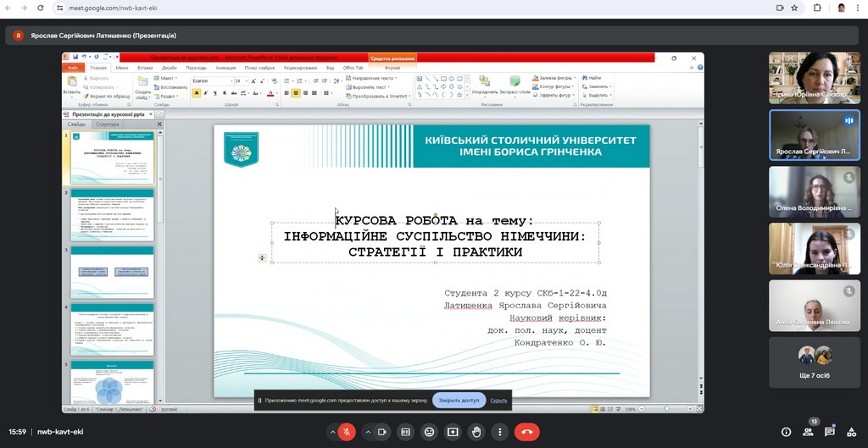Screen dimensions: 868x448
Task: Open the Meet more options menu
Action: tap(499, 432)
